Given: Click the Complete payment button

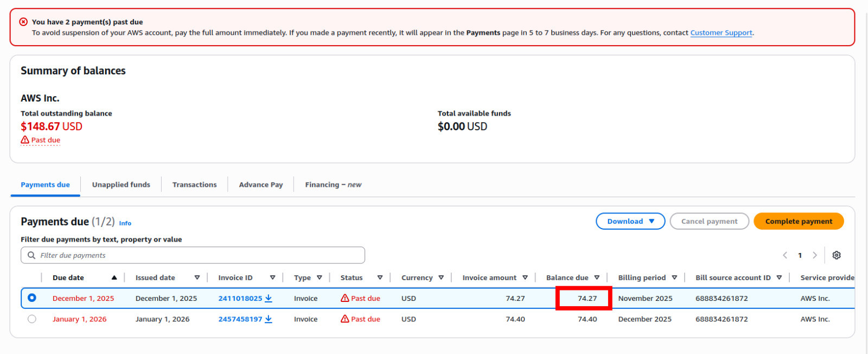Looking at the screenshot, I should point(799,222).
